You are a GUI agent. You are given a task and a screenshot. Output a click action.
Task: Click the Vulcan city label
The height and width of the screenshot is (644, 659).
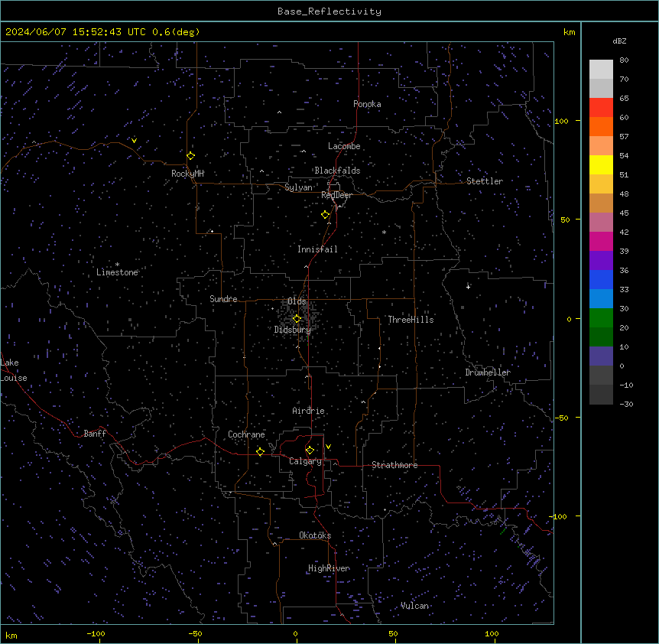pos(415,606)
